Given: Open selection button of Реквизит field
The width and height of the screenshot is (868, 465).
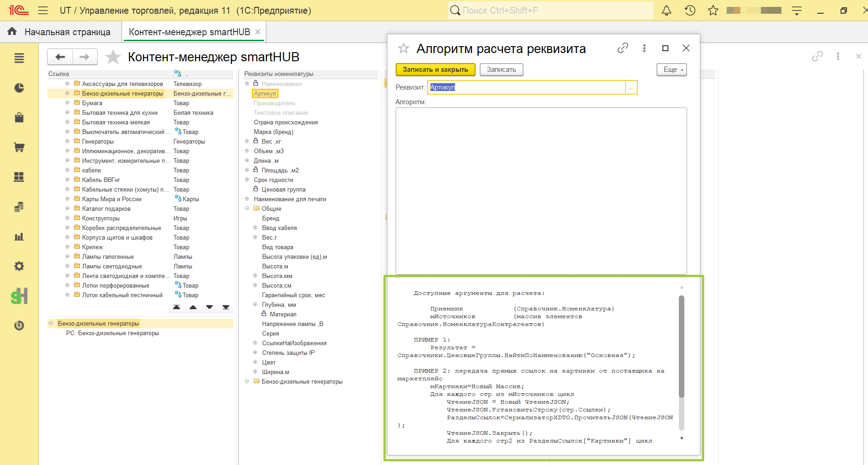Looking at the screenshot, I should point(631,88).
